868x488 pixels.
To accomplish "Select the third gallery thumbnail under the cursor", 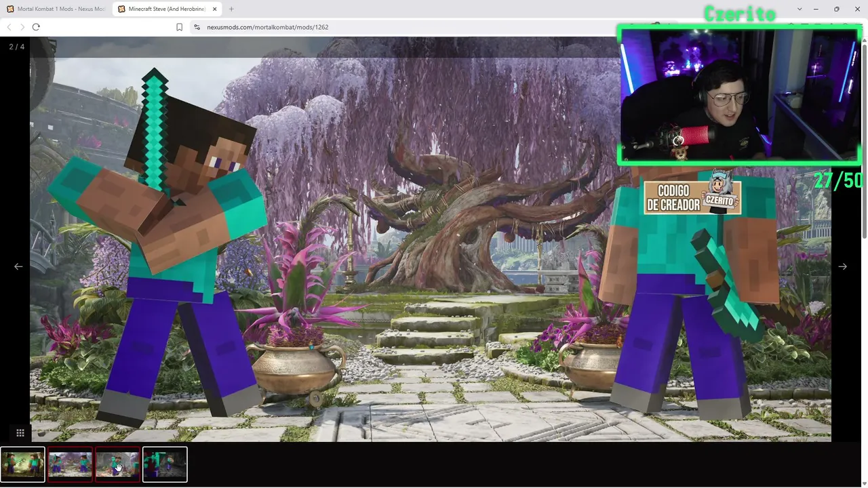I will tap(117, 464).
